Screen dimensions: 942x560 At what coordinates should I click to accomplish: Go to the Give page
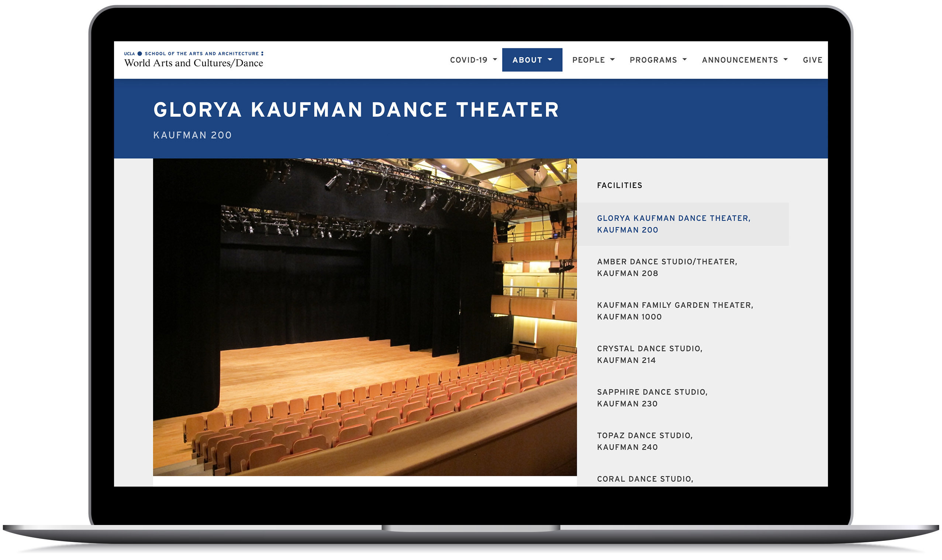(812, 60)
